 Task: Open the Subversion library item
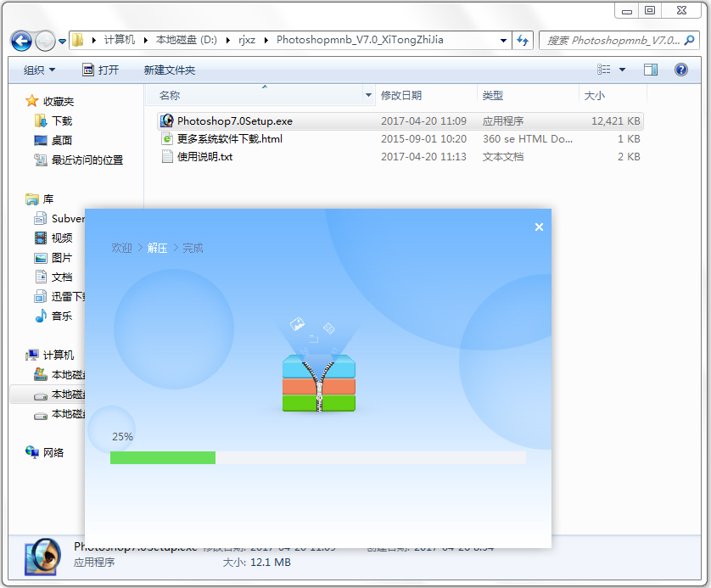coord(68,219)
